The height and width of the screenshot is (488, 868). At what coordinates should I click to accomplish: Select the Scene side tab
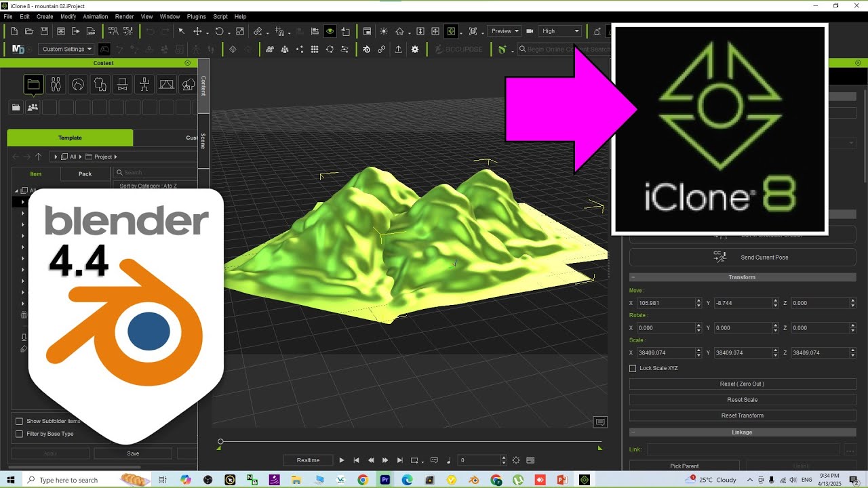point(203,141)
